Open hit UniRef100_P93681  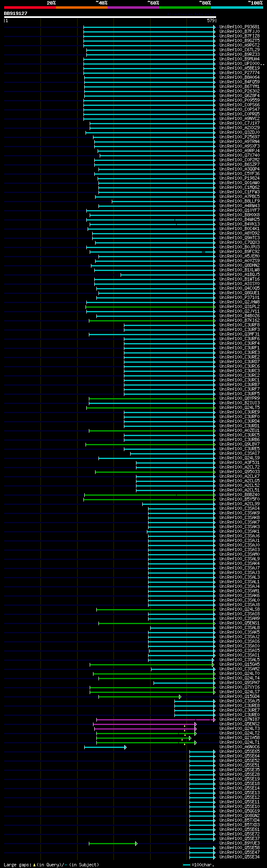pyautogui.click(x=239, y=27)
